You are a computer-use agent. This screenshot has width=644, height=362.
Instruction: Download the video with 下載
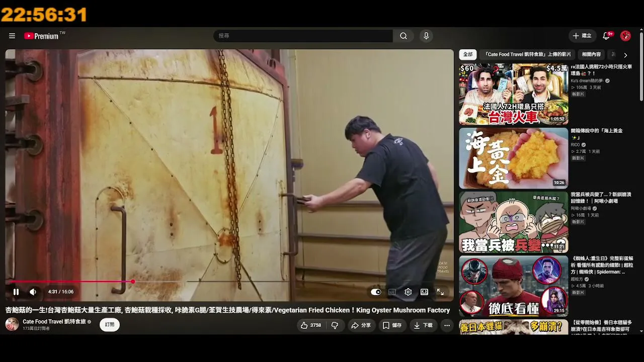423,325
